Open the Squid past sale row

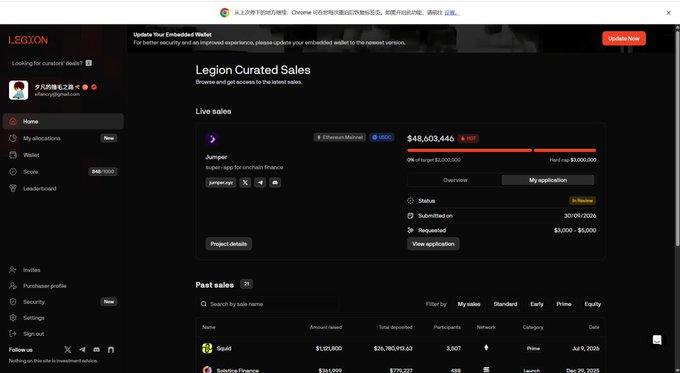[x=400, y=348]
